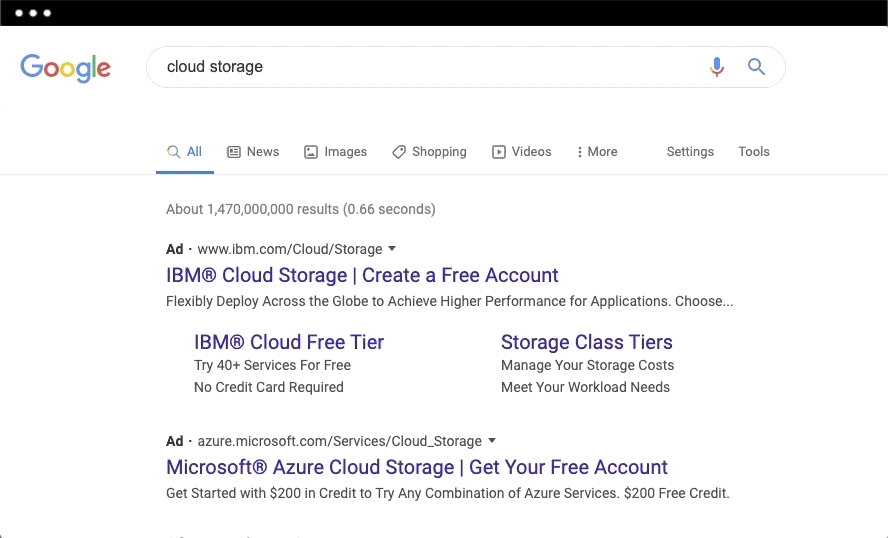The width and height of the screenshot is (888, 538).
Task: Open Microsoft Azure Cloud Storage ad link
Action: click(x=416, y=467)
